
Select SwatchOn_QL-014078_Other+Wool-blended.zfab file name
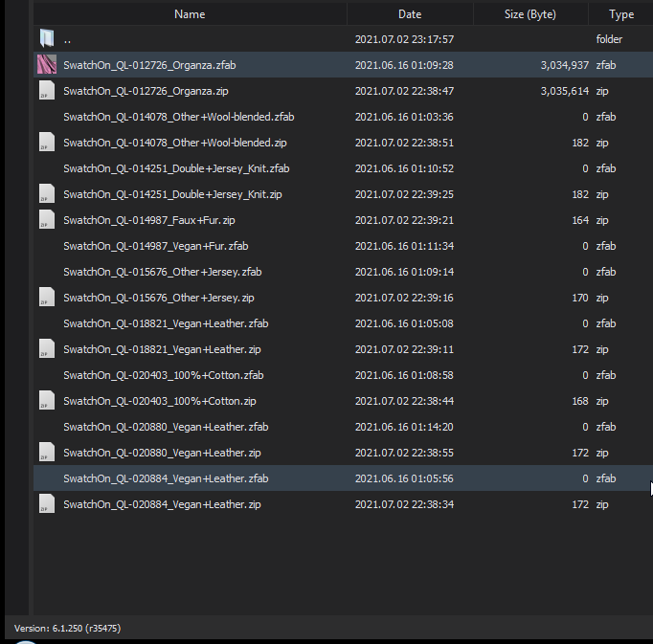(x=179, y=117)
